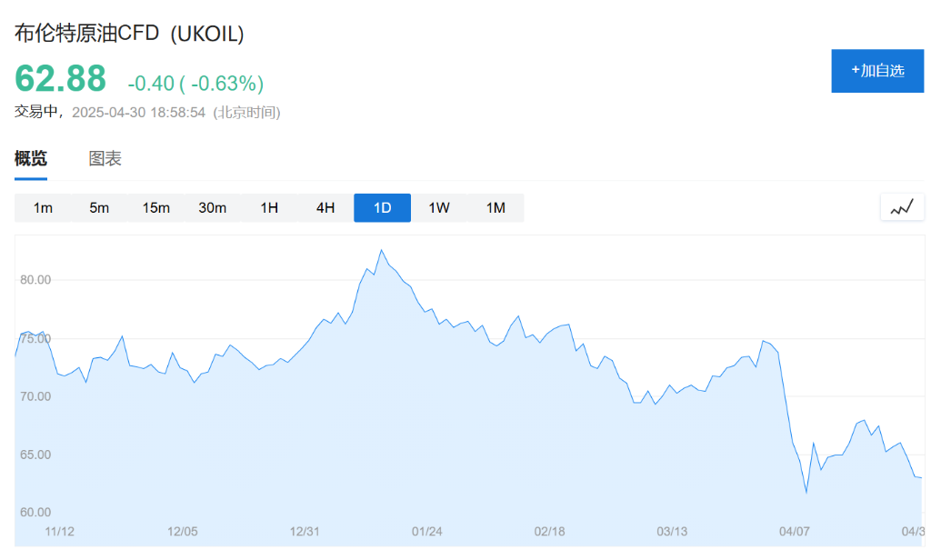Click the 布伦特原油CFD (UKOIL) title
This screenshot has width=931, height=560.
[130, 34]
